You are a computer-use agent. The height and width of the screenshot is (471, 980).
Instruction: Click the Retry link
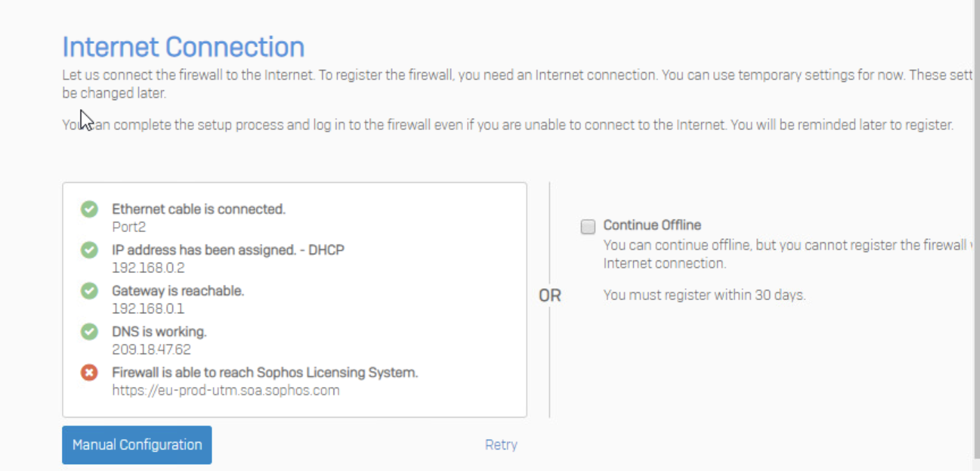[500, 445]
